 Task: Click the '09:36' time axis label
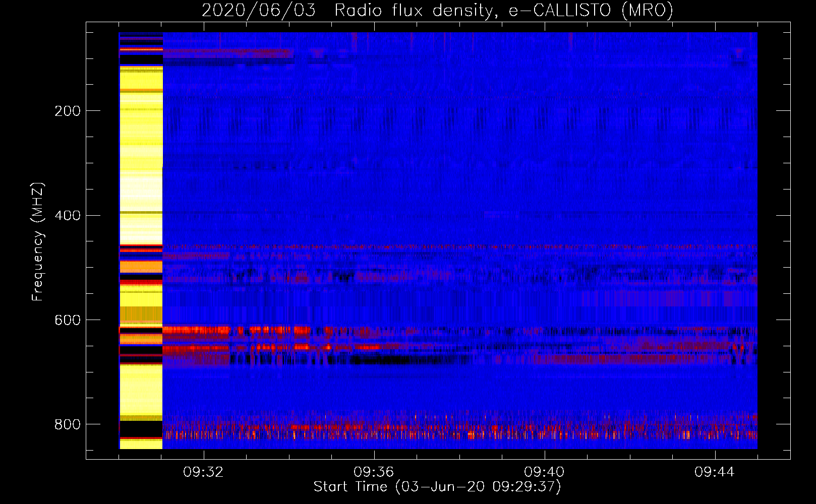click(374, 472)
